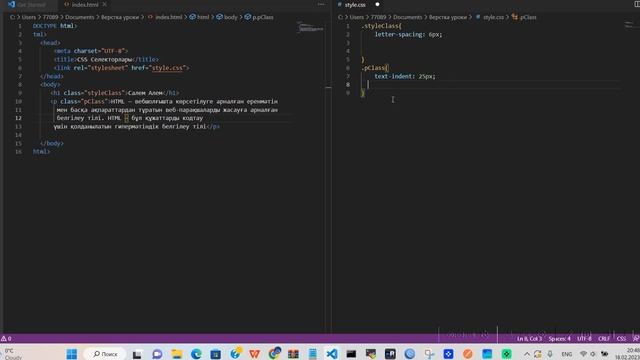Click the Visual Studio Code taskbar icon
This screenshot has height=360, width=640.
pyautogui.click(x=332, y=354)
